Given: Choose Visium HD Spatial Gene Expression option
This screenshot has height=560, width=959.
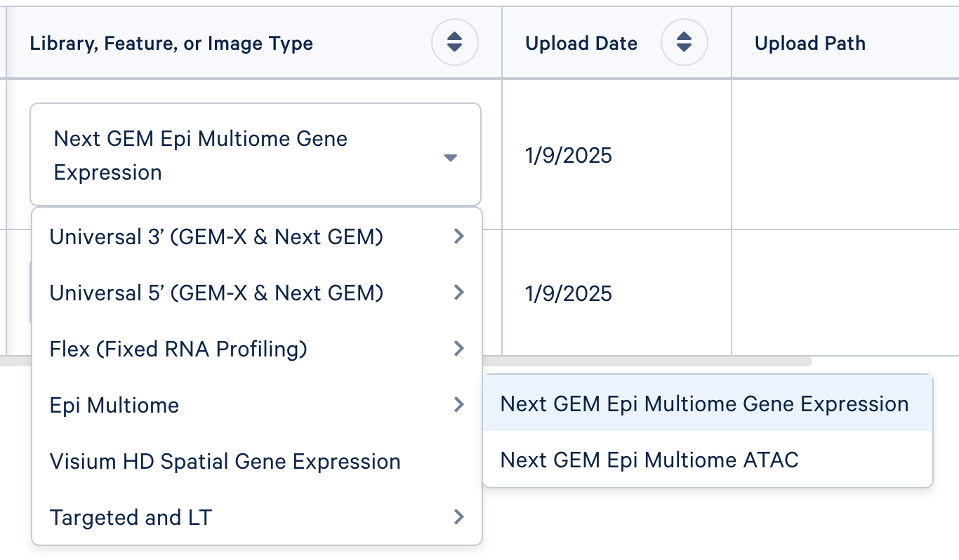Looking at the screenshot, I should pos(225,461).
